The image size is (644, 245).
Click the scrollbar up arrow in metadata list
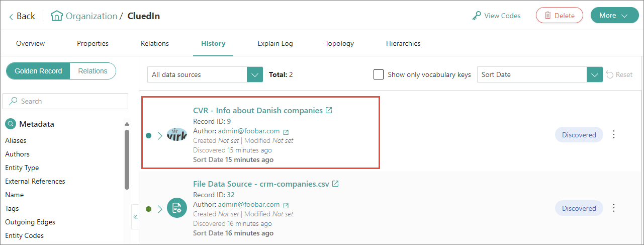tap(127, 124)
